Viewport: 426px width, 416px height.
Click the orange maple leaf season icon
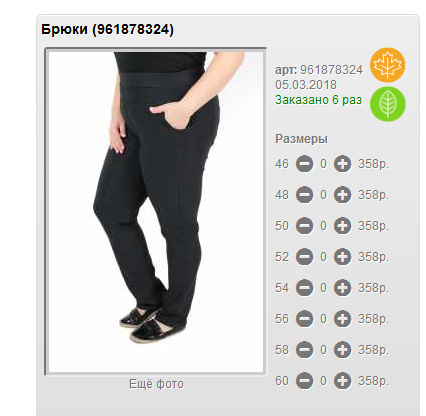point(387,65)
